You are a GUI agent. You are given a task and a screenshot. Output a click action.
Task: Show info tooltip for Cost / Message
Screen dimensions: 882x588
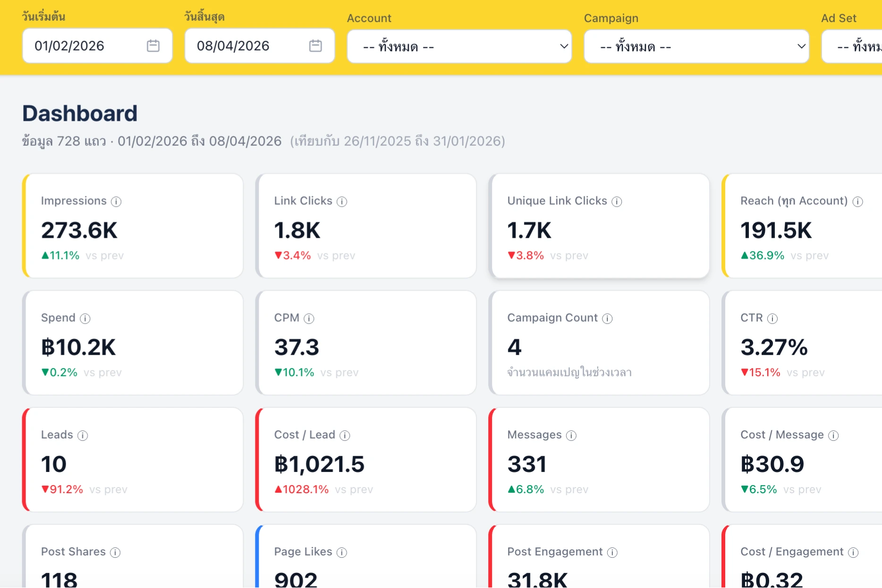[x=833, y=436]
